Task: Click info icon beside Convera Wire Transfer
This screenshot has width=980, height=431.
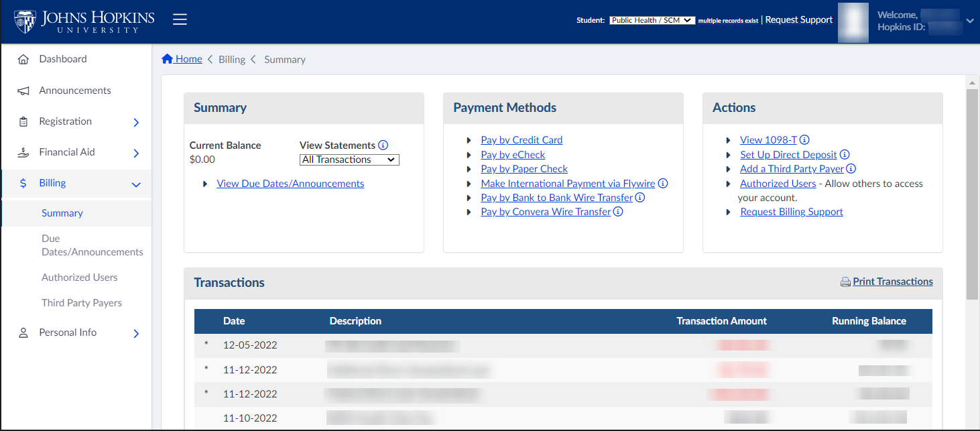Action: tap(618, 211)
